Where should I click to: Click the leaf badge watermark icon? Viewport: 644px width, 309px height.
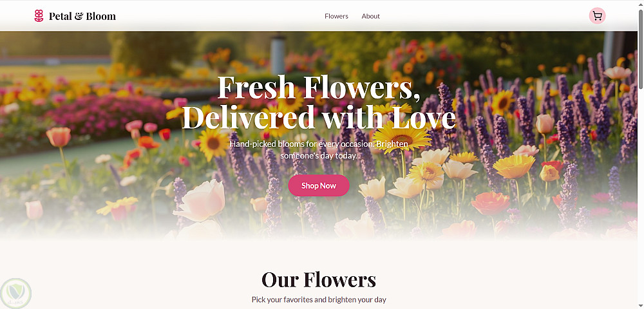[16, 293]
